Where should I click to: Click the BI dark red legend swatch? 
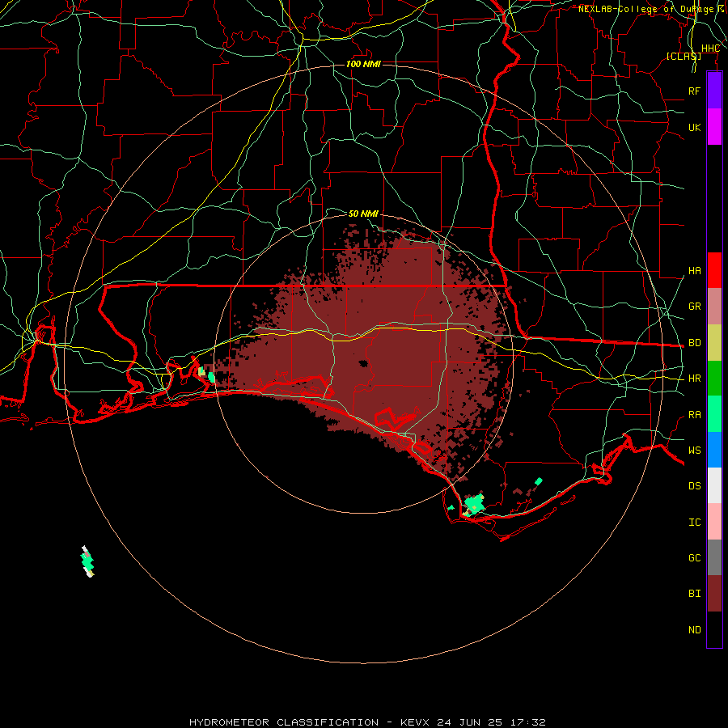coord(714,594)
